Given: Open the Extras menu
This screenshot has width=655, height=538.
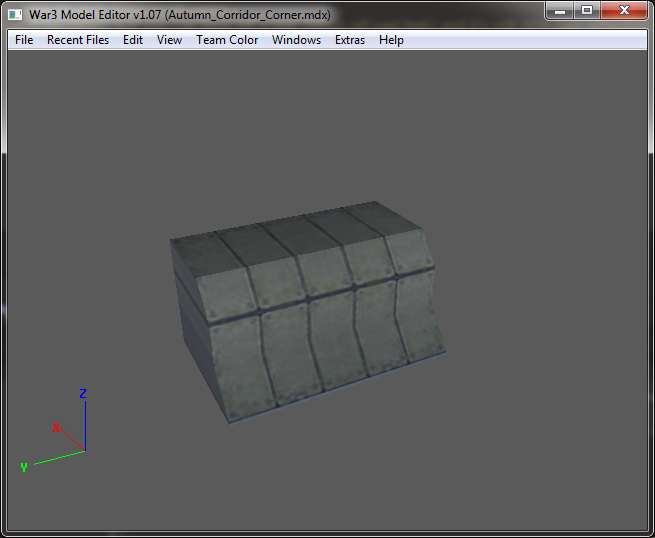Looking at the screenshot, I should 350,40.
